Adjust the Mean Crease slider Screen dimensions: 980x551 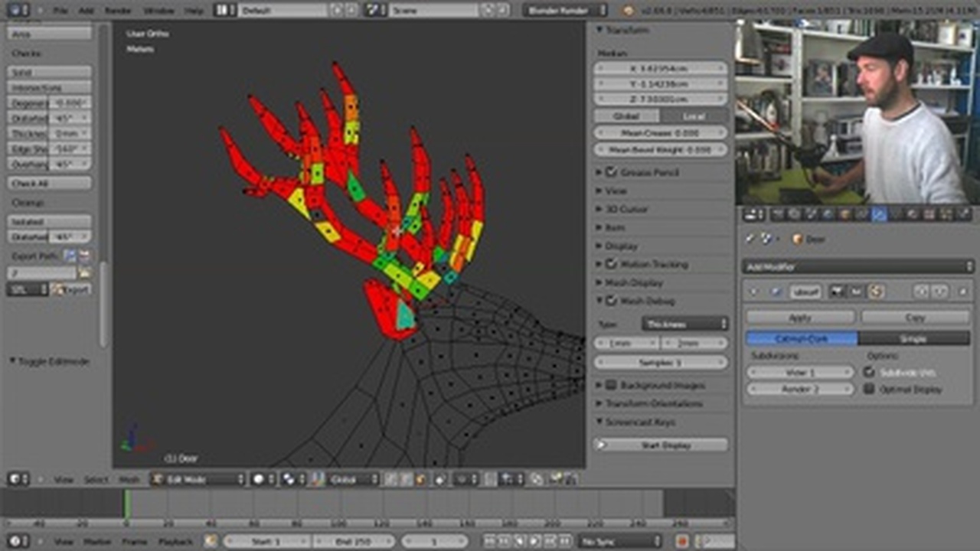(660, 132)
